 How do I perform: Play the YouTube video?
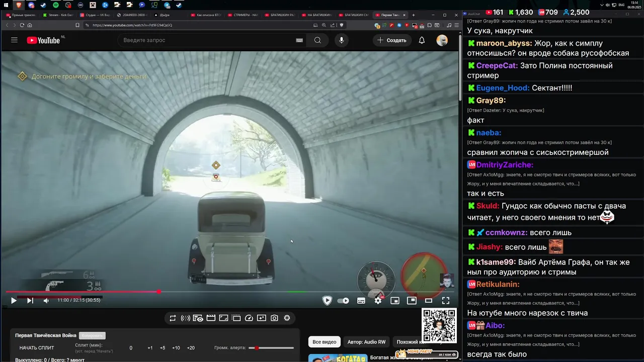14,301
